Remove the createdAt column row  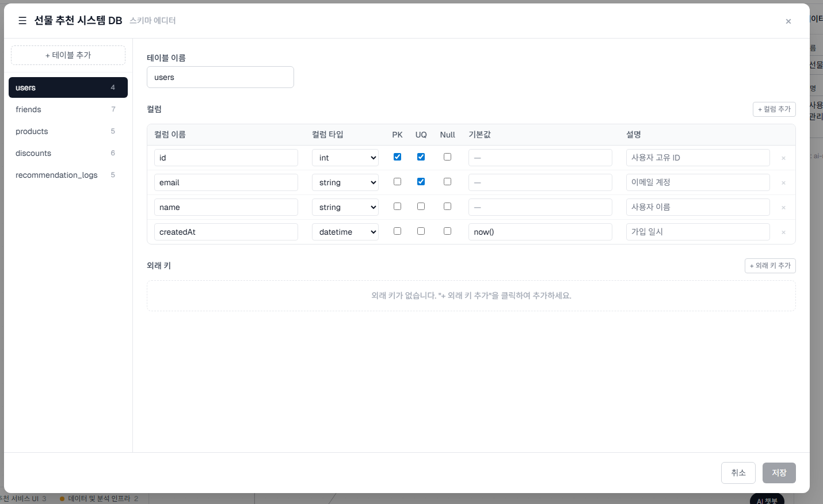tap(783, 232)
